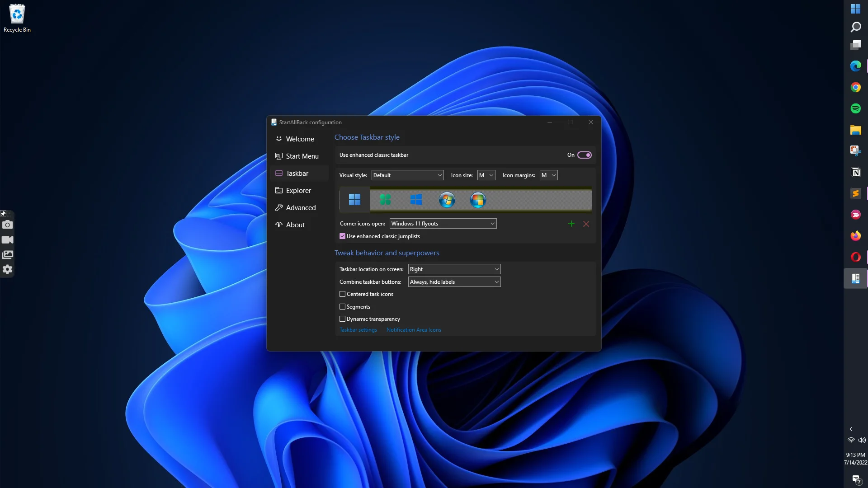Click the Windows 10 style taskbar icon

(x=415, y=200)
